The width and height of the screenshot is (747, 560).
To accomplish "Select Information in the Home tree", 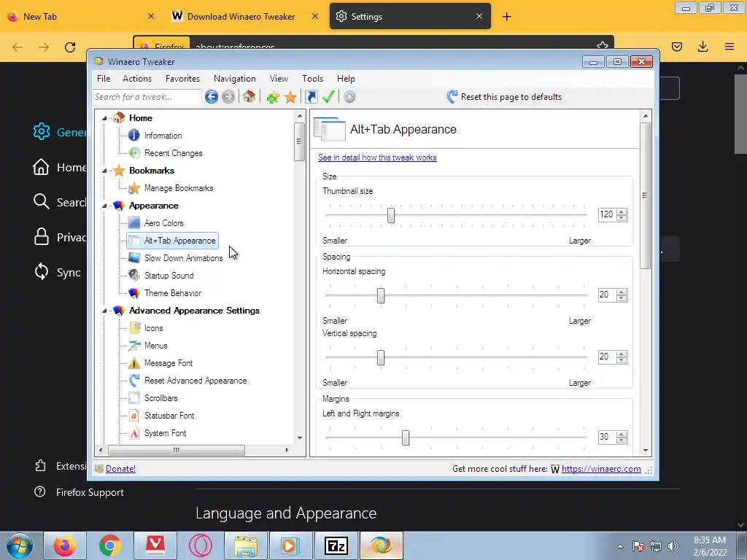I will coord(163,136).
